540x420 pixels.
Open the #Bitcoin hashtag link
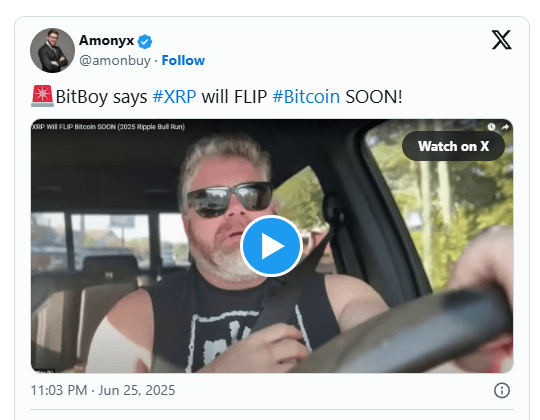(306, 97)
